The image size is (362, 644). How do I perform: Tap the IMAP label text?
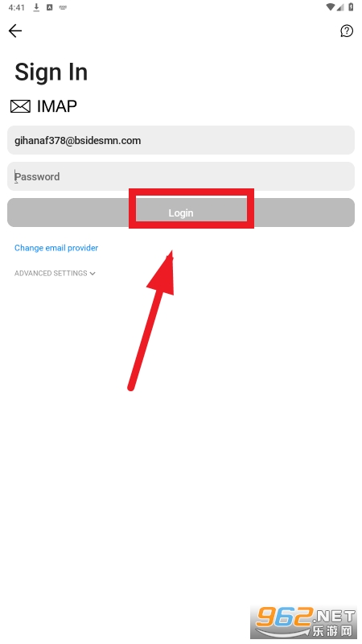tap(57, 106)
